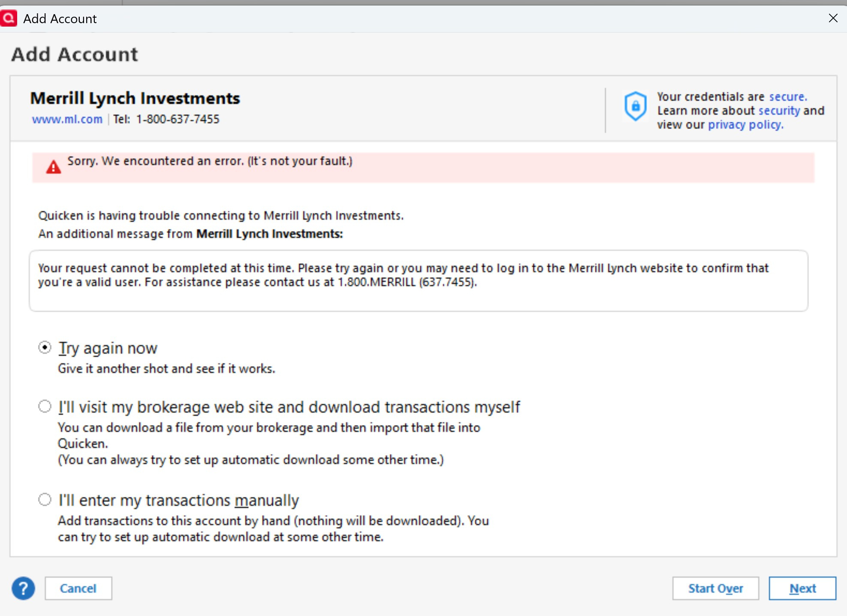Click 'Give it another shot' description text

click(x=166, y=369)
